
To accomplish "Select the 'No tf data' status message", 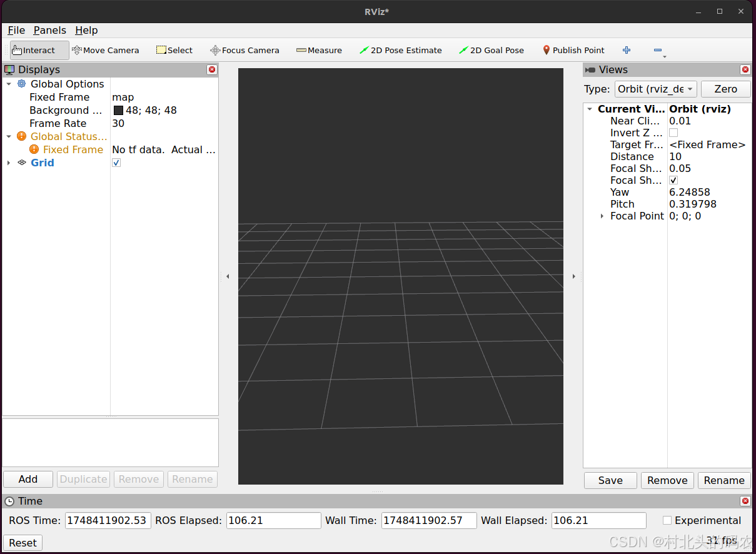I will [164, 149].
